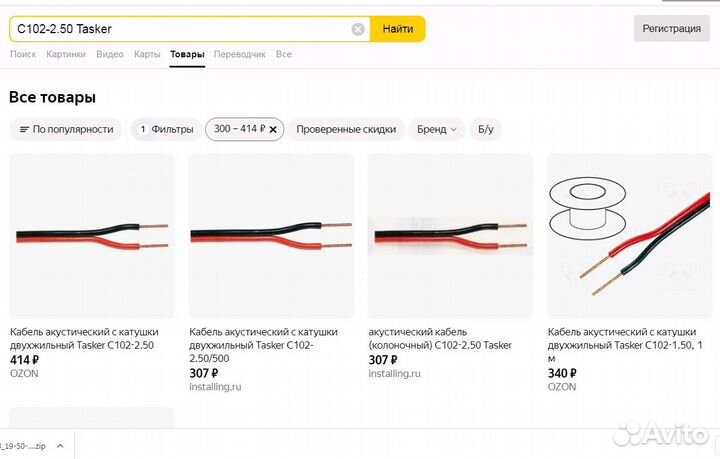Toggle the Проверенные скидки filter
The width and height of the screenshot is (720, 459).
pyautogui.click(x=346, y=129)
